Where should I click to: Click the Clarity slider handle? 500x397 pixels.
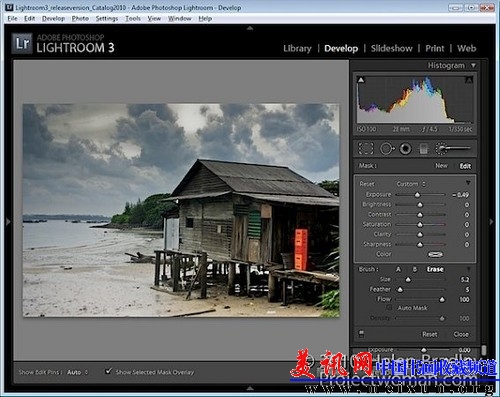pos(420,235)
